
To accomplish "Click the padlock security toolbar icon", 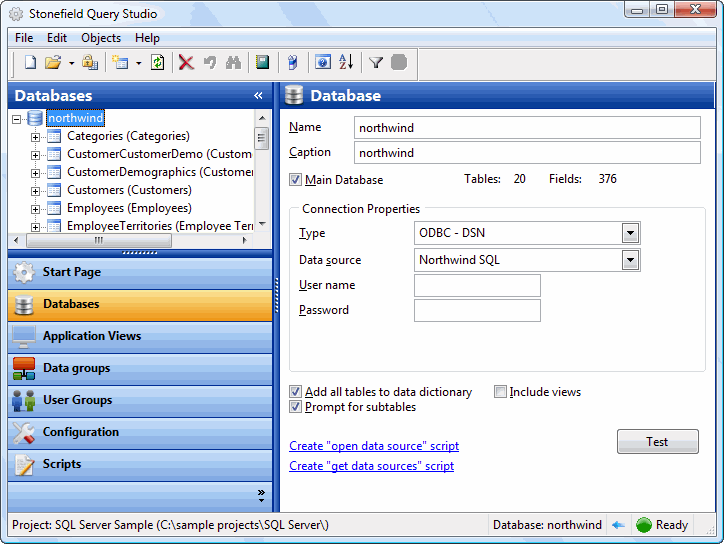I will pos(89,62).
